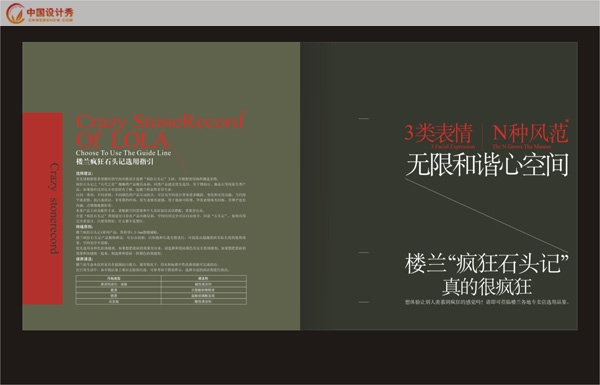Click the small body text paragraph block
This screenshot has height=385, width=600.
[x=161, y=222]
